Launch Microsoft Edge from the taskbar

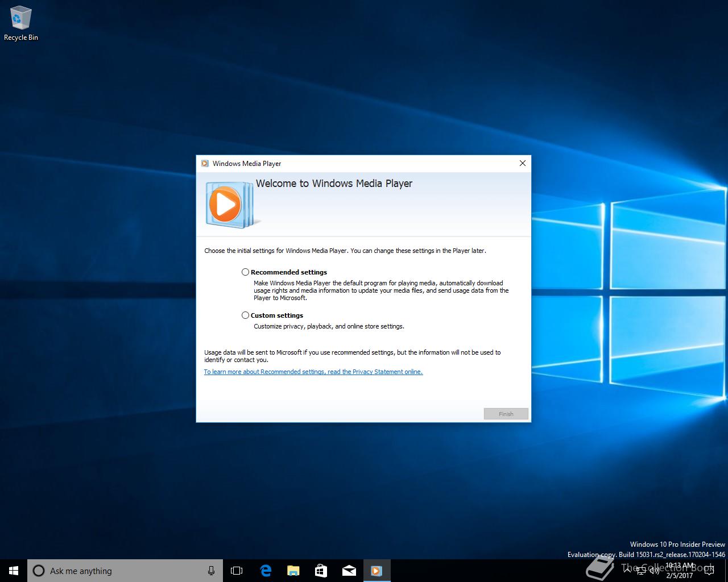265,571
